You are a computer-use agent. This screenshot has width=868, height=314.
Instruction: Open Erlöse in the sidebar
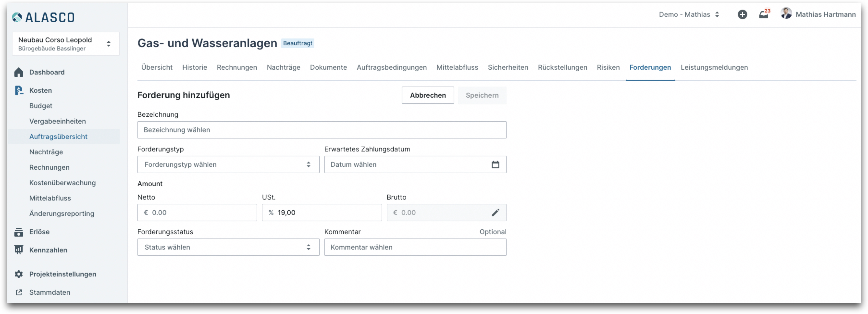click(x=39, y=232)
